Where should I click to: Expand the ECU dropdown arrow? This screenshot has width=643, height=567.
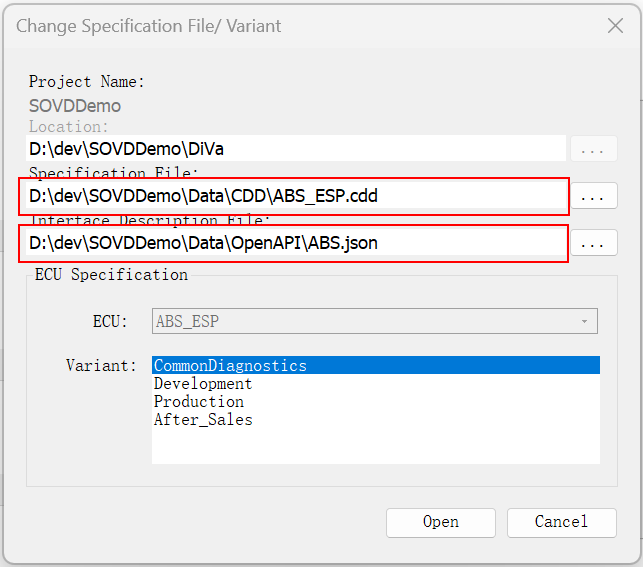(x=584, y=321)
